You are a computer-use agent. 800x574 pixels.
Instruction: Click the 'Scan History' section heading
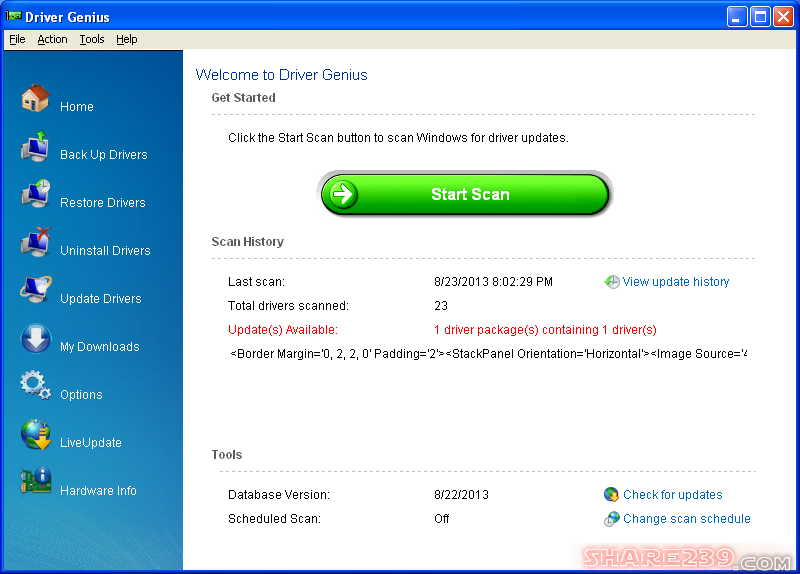[x=247, y=242]
